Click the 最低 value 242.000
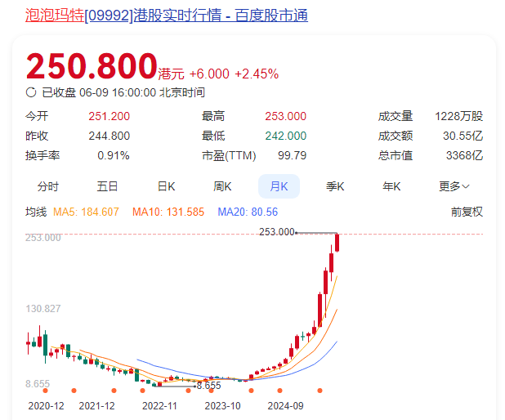The width and height of the screenshot is (505, 420). click(286, 136)
